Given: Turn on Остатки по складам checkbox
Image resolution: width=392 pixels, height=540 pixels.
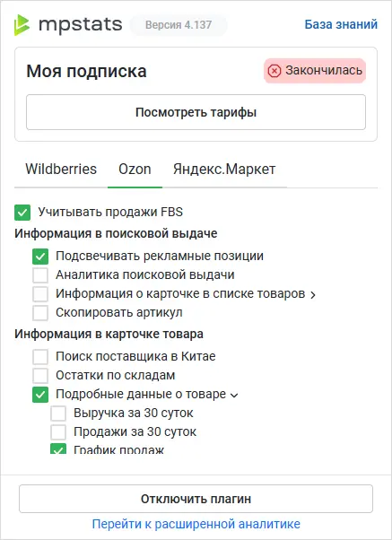Looking at the screenshot, I should [40, 375].
